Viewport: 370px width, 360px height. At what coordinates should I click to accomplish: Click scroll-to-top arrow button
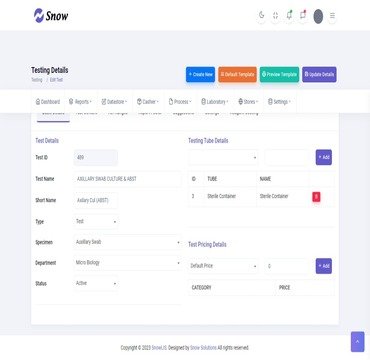(x=358, y=341)
